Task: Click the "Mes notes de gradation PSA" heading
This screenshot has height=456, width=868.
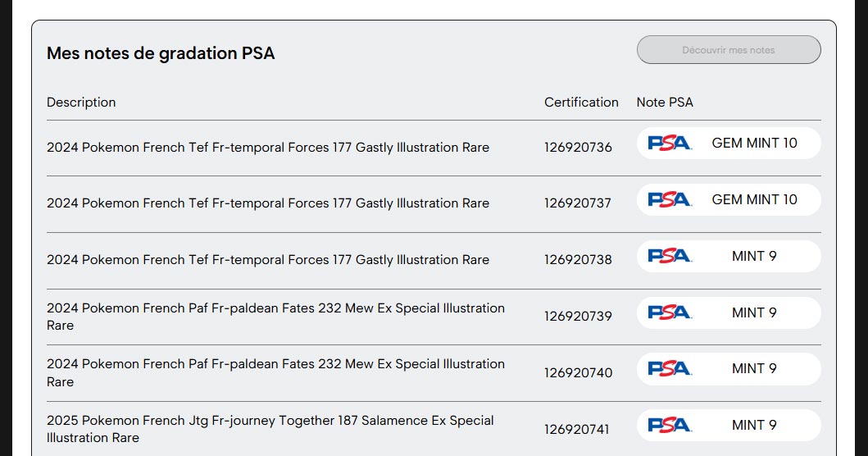Action: 161,54
